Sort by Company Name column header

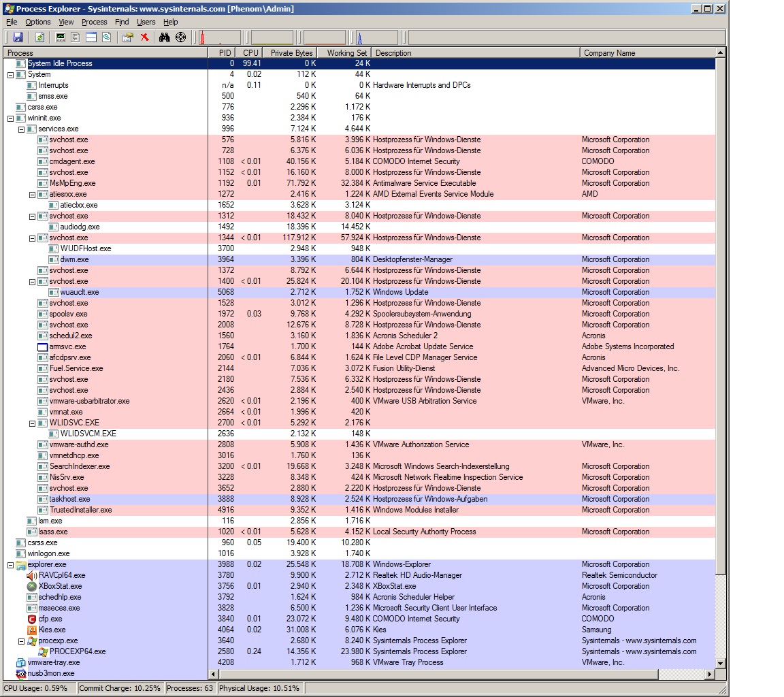click(648, 53)
